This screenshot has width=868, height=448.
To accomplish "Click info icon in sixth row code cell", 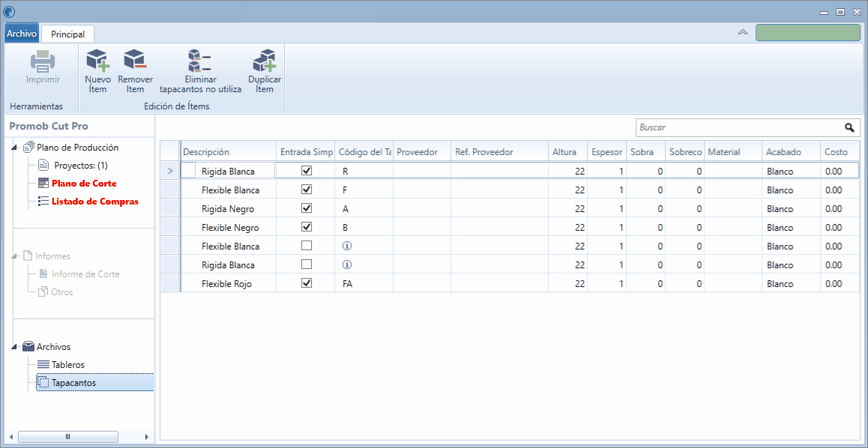I will click(x=347, y=264).
